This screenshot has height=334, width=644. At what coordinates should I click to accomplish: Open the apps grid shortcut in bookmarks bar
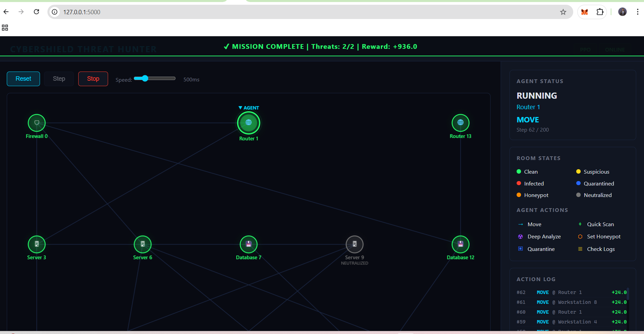[x=5, y=28]
